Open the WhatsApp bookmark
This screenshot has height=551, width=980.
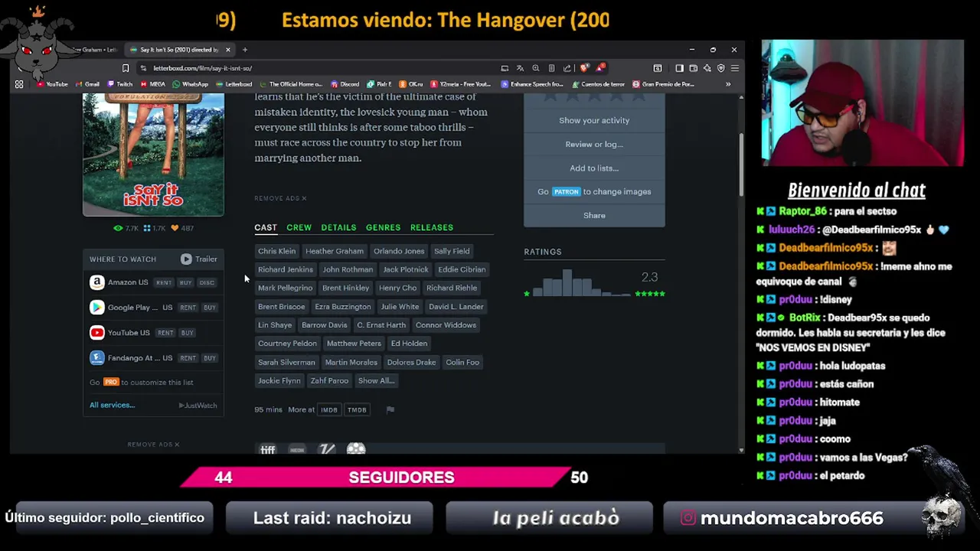tap(191, 84)
